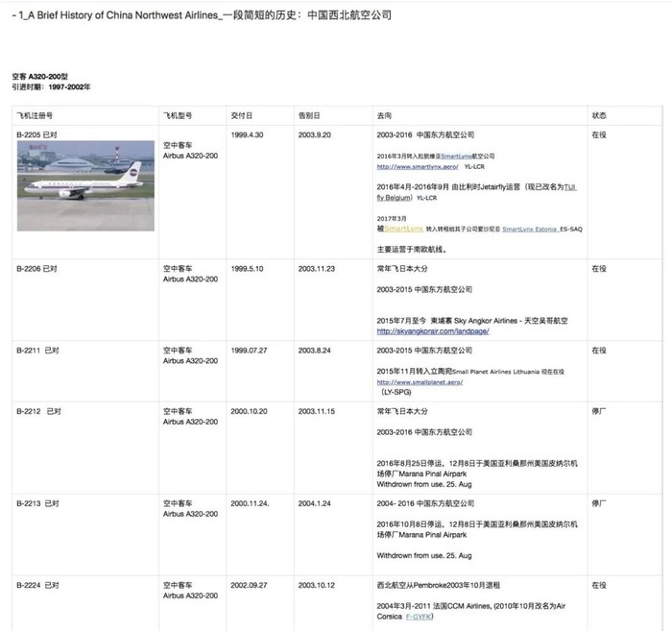The image size is (672, 631).
Task: Open the SmartLynx Estonia link
Action: [x=530, y=229]
